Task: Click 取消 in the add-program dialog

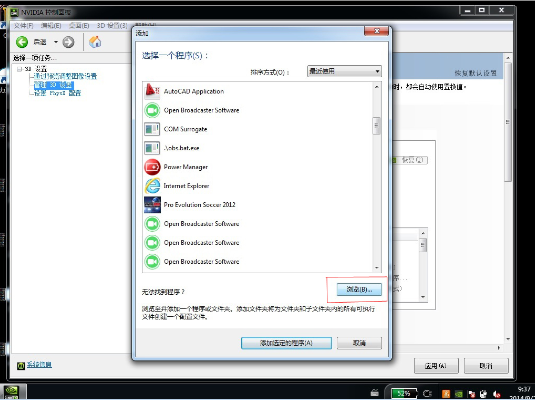Action: [x=359, y=343]
